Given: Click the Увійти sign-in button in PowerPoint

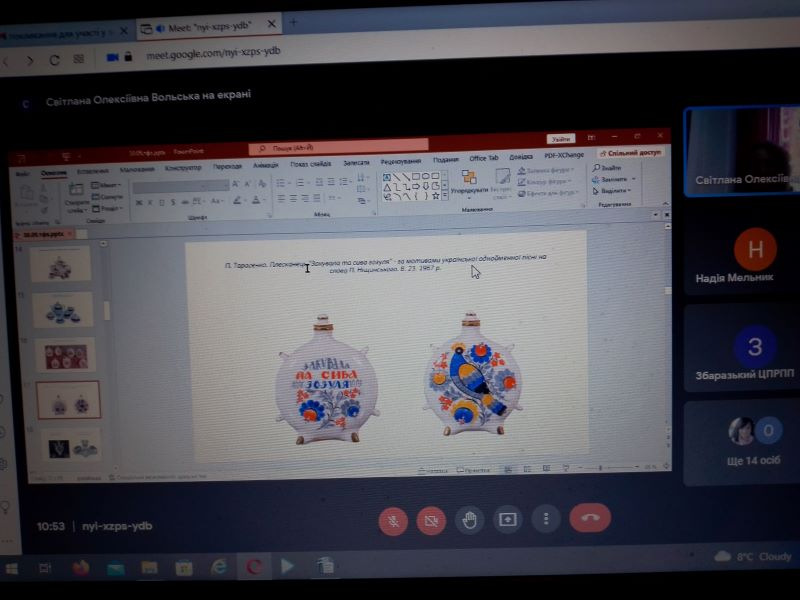Looking at the screenshot, I should 561,139.
